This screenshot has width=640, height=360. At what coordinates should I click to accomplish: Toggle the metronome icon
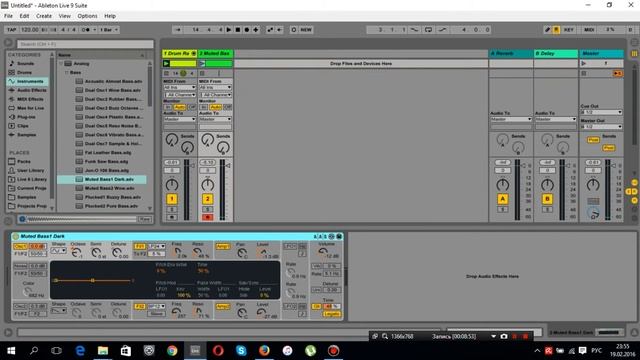pyautogui.click(x=86, y=30)
